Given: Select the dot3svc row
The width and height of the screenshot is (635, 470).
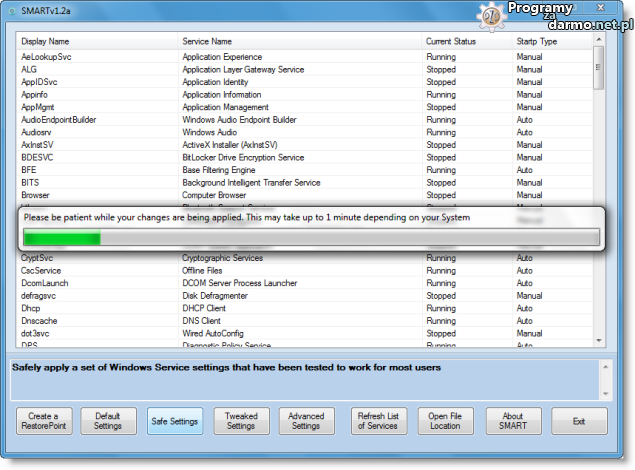Looking at the screenshot, I should pyautogui.click(x=304, y=333).
